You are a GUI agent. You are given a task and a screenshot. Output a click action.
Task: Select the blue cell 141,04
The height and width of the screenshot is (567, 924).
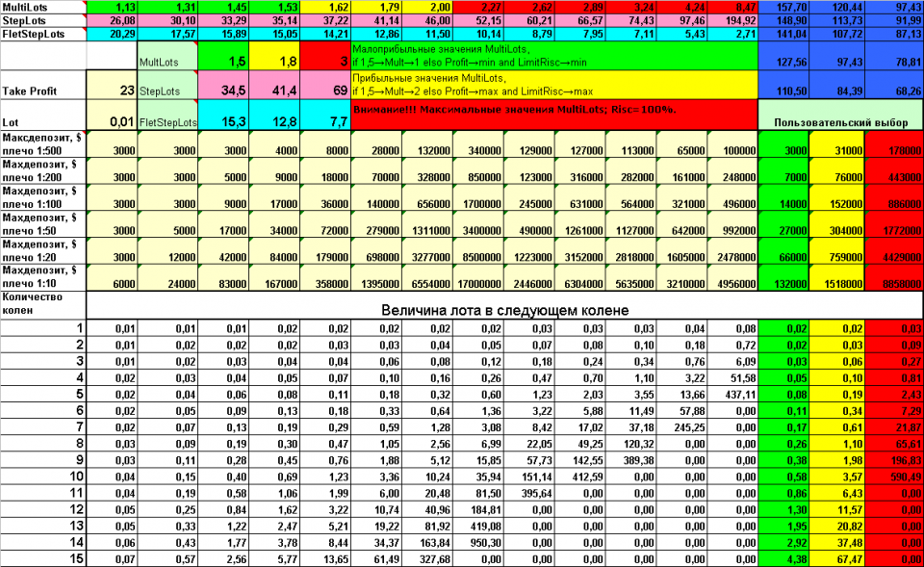(x=783, y=35)
